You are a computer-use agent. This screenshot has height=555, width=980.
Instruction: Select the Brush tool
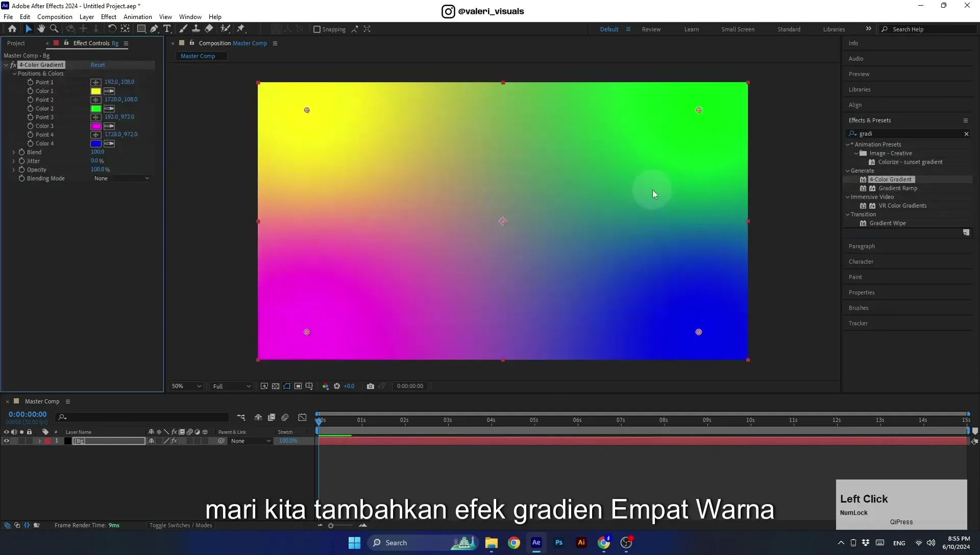(183, 29)
